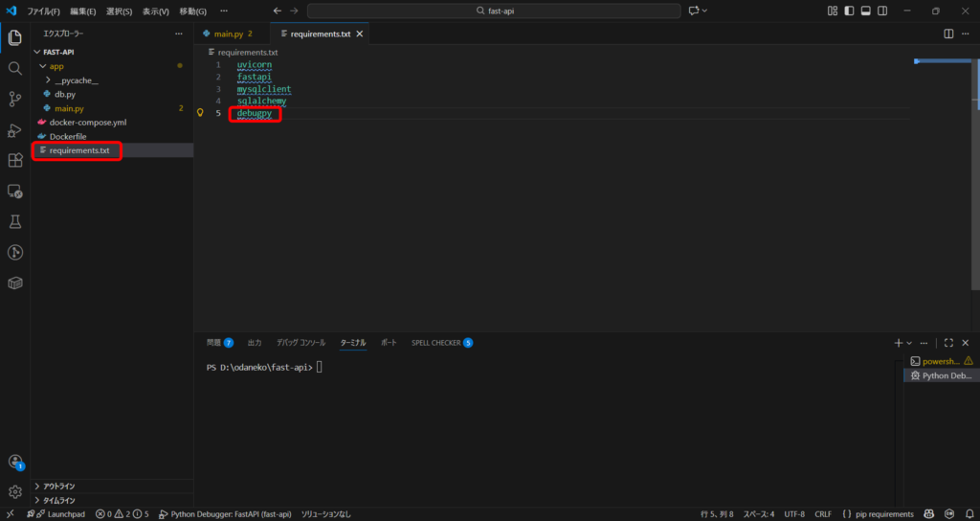Toggle the bottom panel visibility
This screenshot has height=521, width=980.
coord(865,11)
